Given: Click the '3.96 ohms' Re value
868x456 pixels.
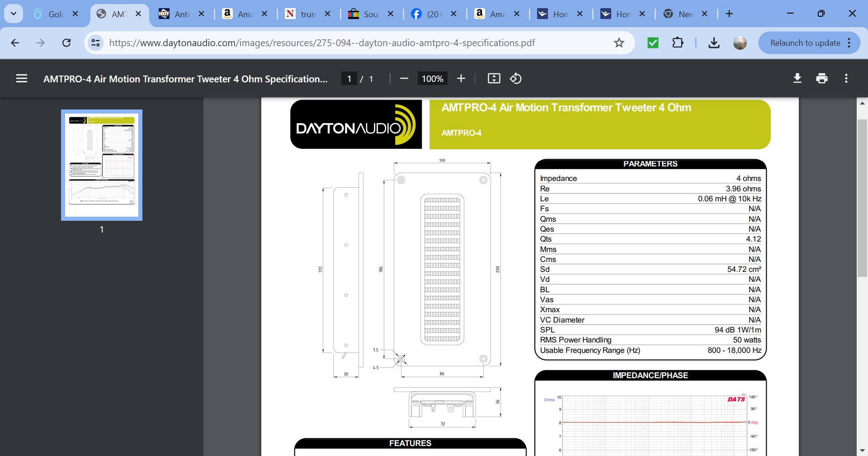Looking at the screenshot, I should coord(743,189).
